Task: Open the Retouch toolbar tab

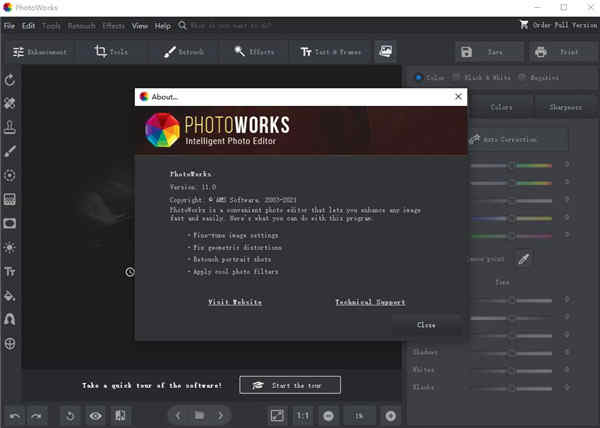Action: 184,52
